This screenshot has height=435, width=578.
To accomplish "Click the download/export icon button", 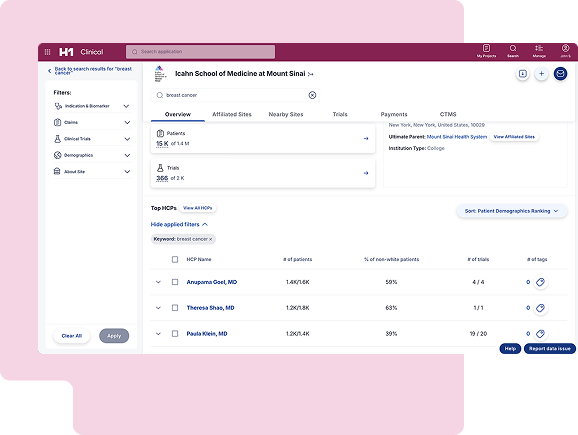I will click(x=522, y=74).
